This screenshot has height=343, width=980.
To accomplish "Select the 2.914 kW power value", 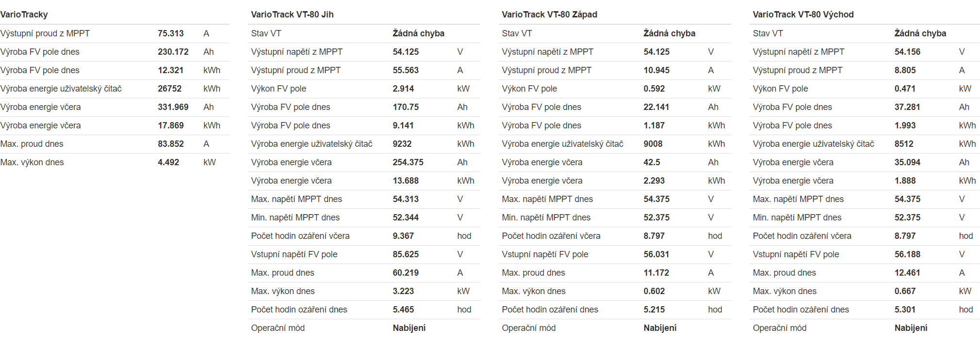I will tap(403, 89).
